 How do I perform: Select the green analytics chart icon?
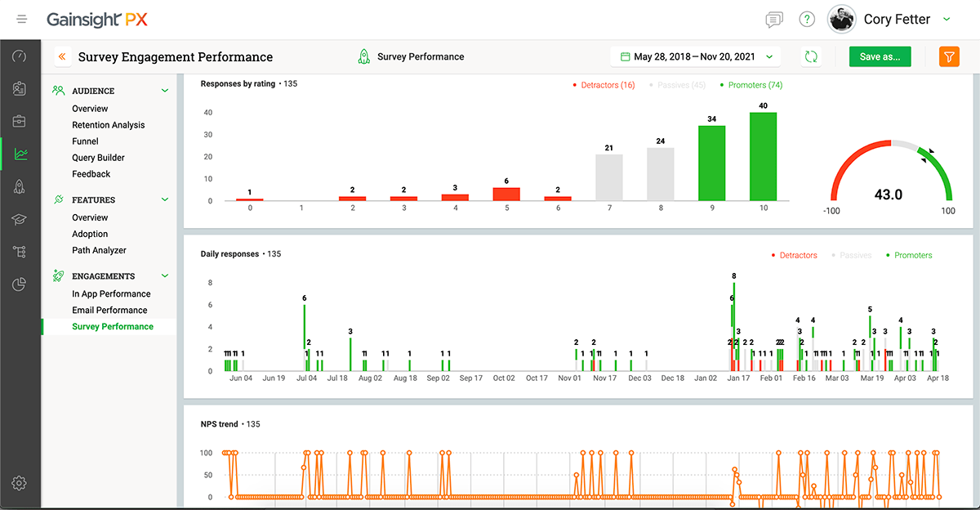pos(19,154)
